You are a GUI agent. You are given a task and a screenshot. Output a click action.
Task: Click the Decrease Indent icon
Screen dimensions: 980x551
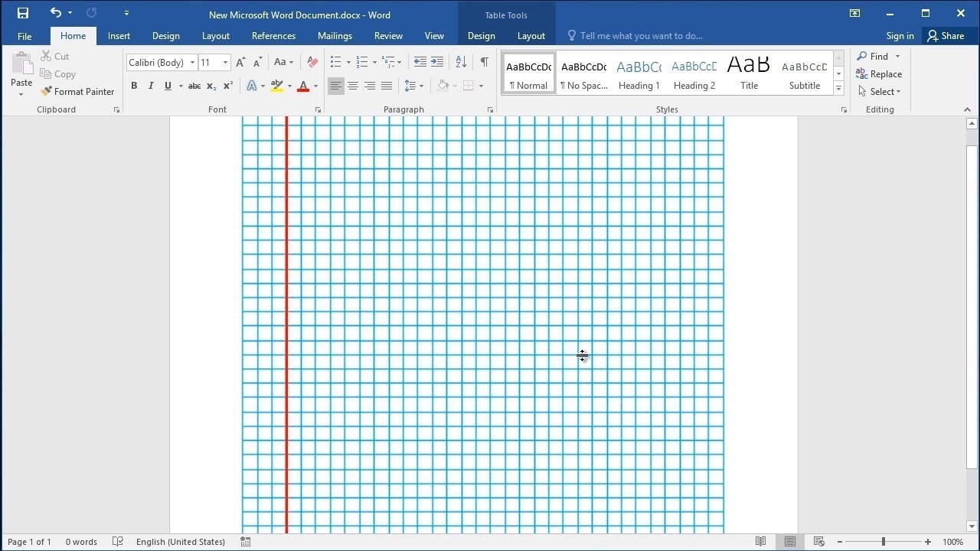(x=420, y=63)
